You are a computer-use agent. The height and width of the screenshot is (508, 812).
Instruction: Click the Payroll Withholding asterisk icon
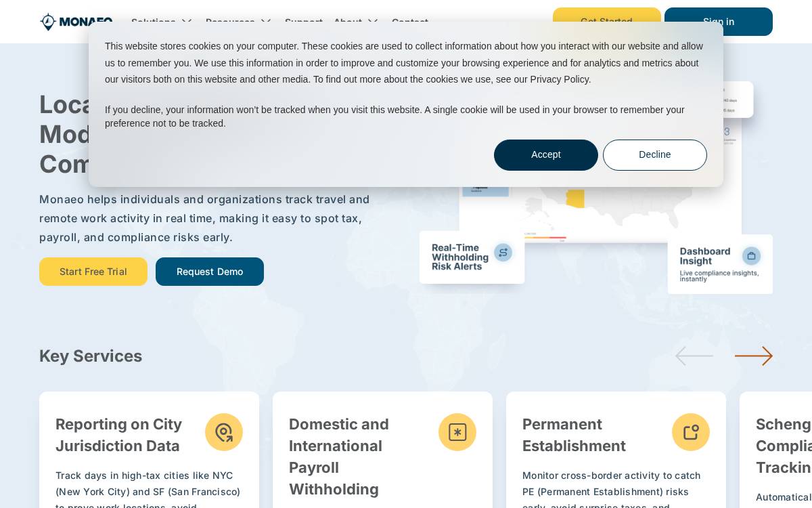point(457,432)
